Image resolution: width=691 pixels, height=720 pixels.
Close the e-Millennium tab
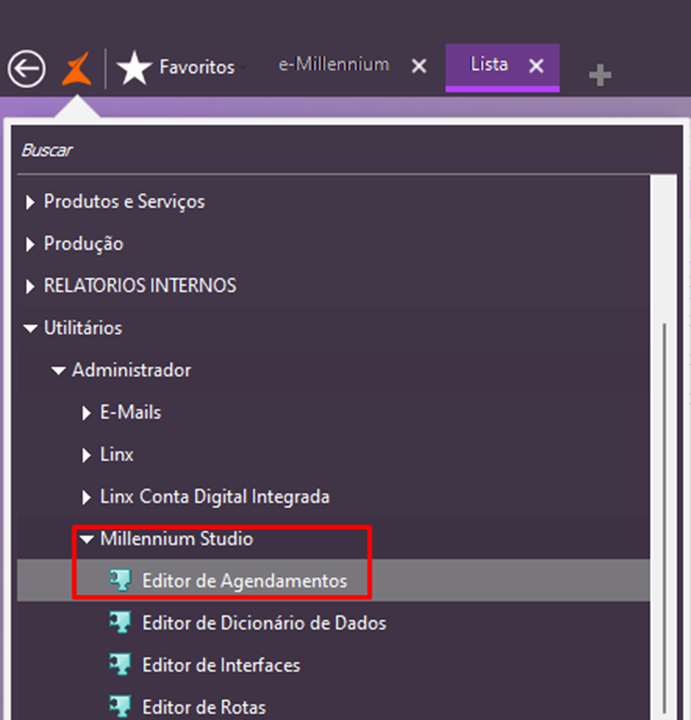(x=420, y=66)
